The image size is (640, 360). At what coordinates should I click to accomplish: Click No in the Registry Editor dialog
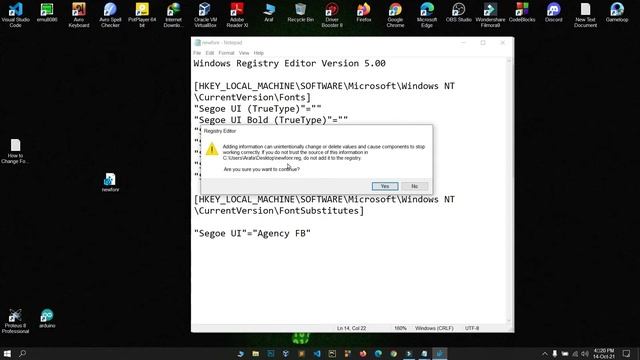pos(415,186)
